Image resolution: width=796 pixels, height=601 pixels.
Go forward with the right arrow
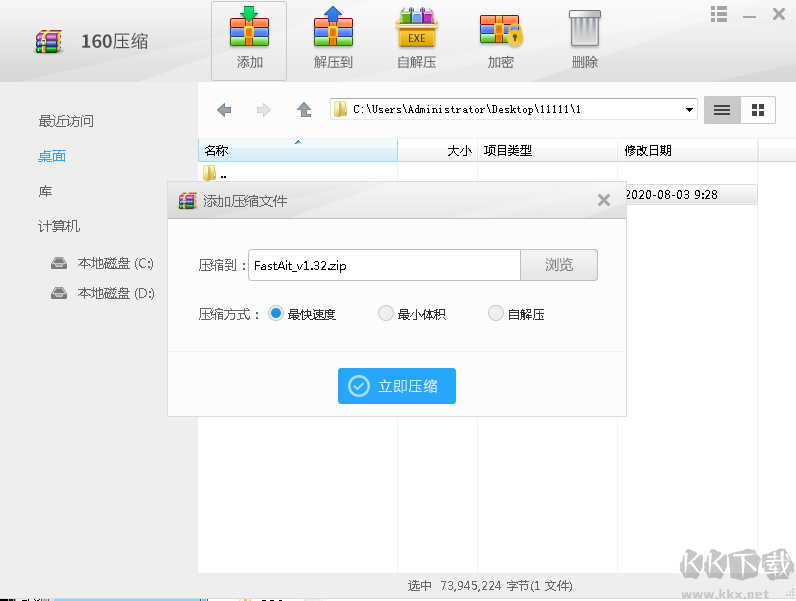[x=263, y=110]
